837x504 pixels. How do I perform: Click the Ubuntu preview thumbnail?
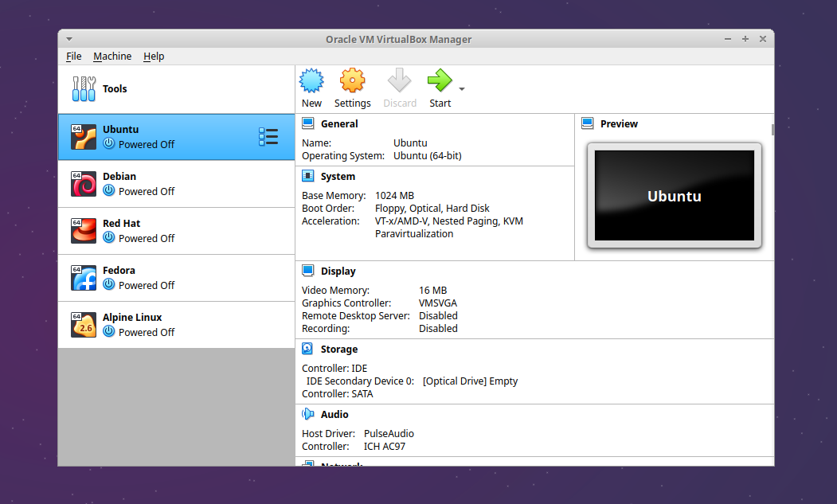coord(674,196)
